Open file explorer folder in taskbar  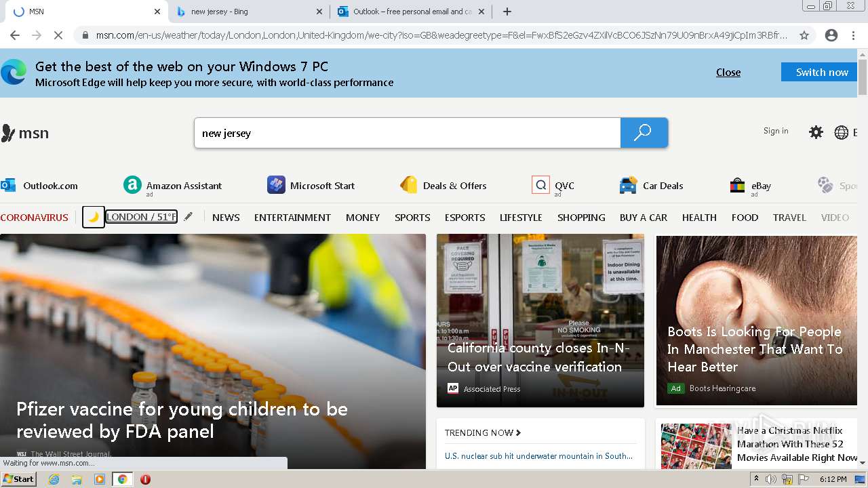coord(77,479)
